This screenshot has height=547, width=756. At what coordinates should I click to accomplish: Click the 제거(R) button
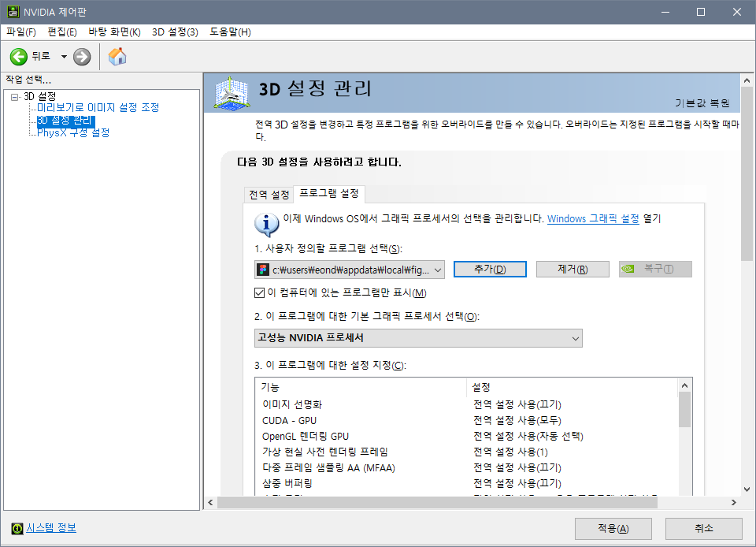click(x=573, y=269)
